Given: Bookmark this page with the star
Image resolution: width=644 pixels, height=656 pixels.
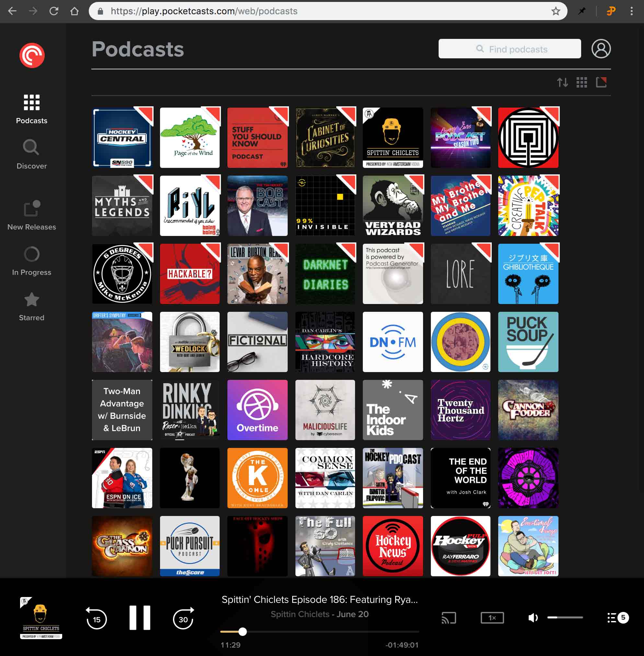Looking at the screenshot, I should (x=555, y=11).
